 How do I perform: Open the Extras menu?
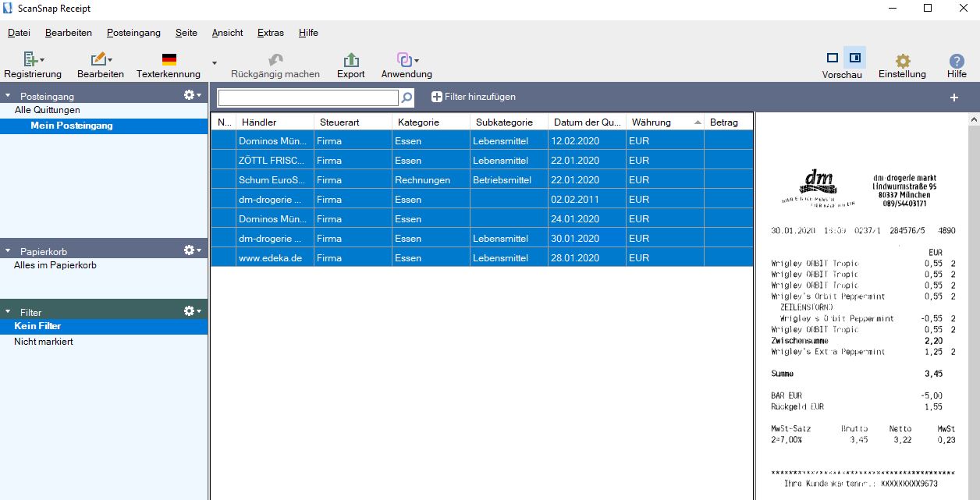[270, 33]
